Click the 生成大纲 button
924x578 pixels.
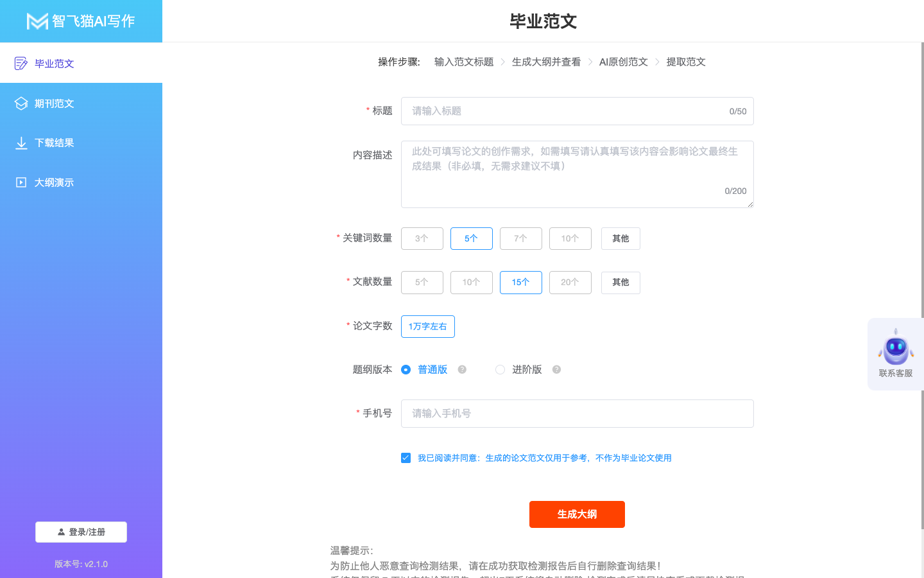coord(577,514)
